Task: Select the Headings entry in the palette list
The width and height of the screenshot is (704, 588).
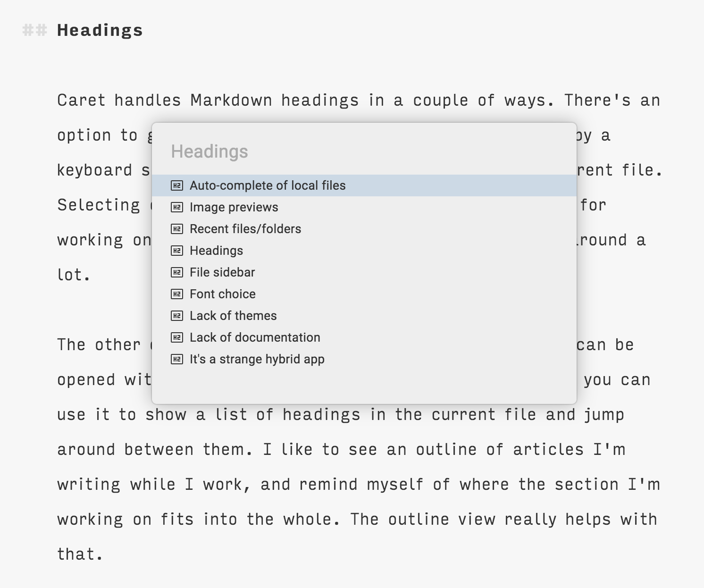Action: tap(217, 251)
